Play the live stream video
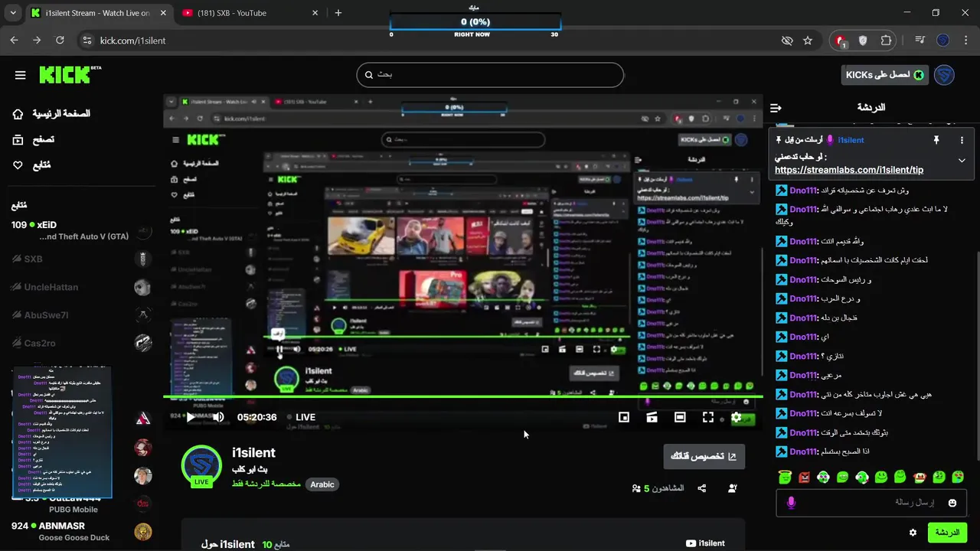Screen dimensions: 980x551 coord(190,417)
